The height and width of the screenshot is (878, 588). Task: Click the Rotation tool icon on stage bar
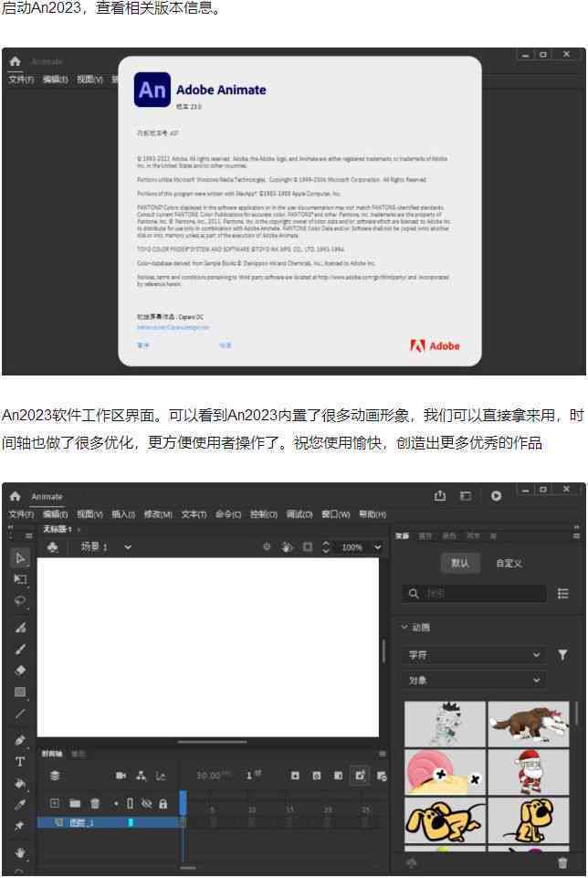click(x=287, y=547)
